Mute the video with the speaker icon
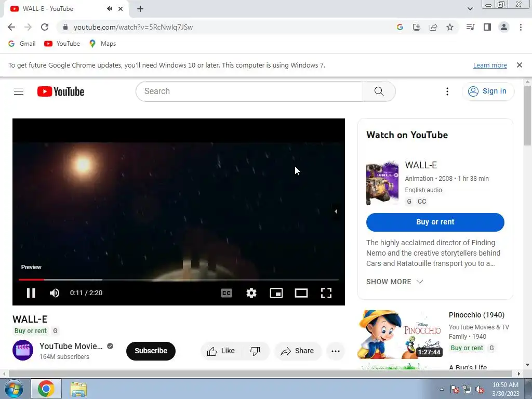532x399 pixels. pos(54,293)
